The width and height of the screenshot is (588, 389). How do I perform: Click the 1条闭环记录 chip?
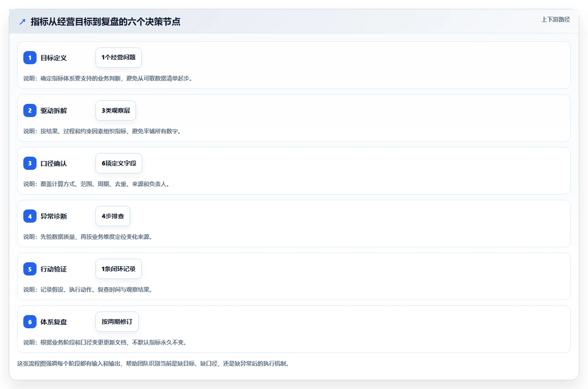(118, 269)
